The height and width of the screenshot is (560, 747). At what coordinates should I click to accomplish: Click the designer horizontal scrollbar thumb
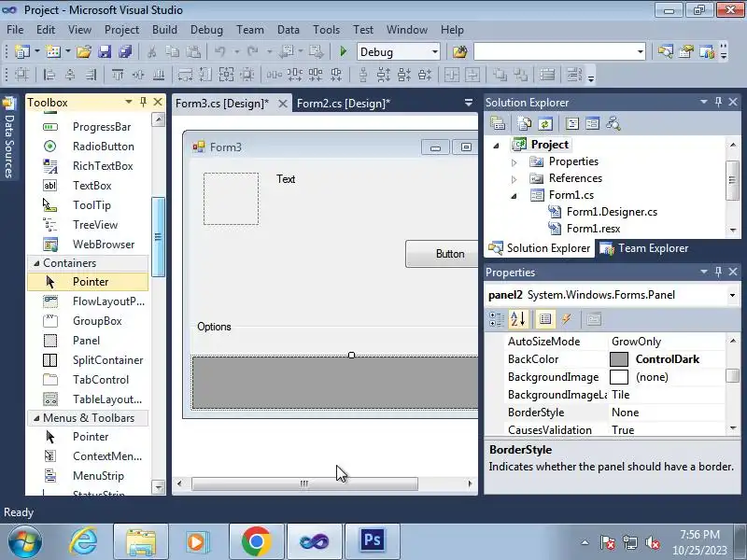click(x=304, y=483)
